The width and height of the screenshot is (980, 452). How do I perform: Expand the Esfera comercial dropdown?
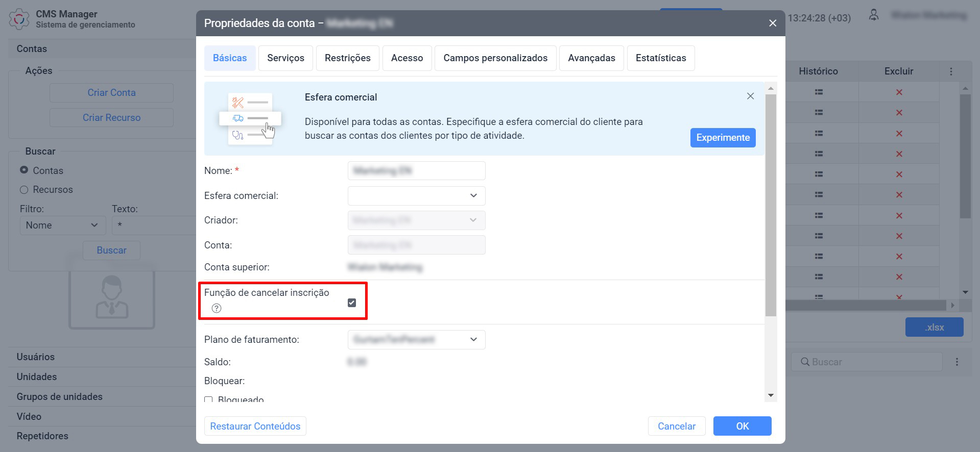416,196
